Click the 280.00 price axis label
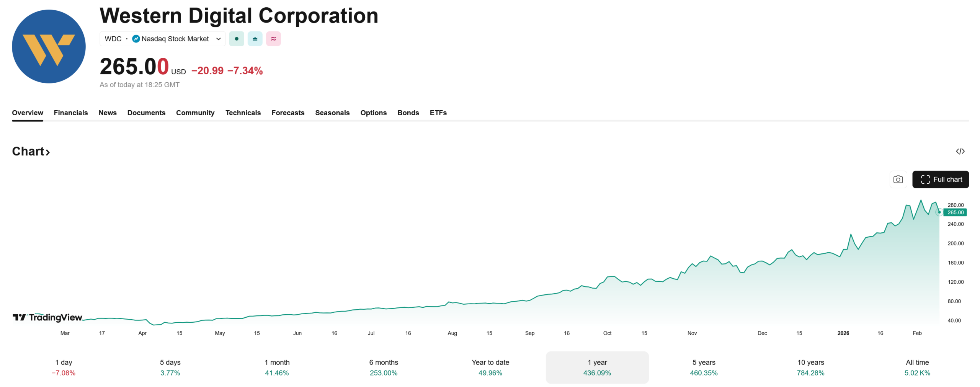Screen dimensions: 980x387 955,205
